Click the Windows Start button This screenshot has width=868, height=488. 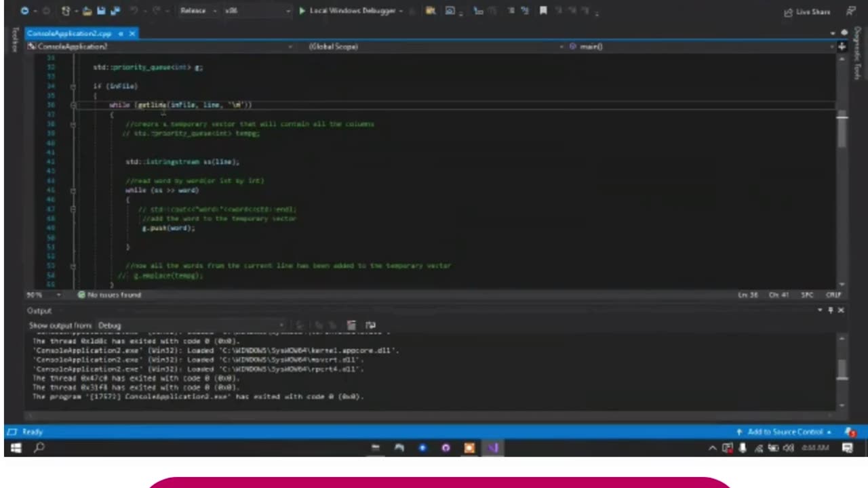(x=16, y=447)
